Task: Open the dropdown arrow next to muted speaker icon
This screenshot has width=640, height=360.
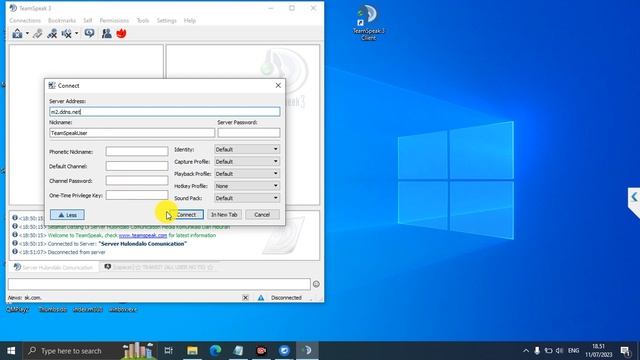Action: [x=76, y=33]
